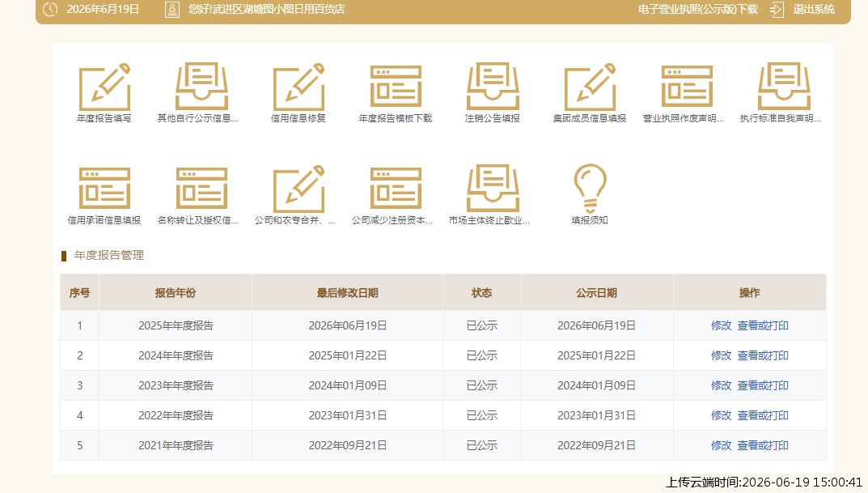Click 修改 for 2023年年度报告

pyautogui.click(x=722, y=385)
